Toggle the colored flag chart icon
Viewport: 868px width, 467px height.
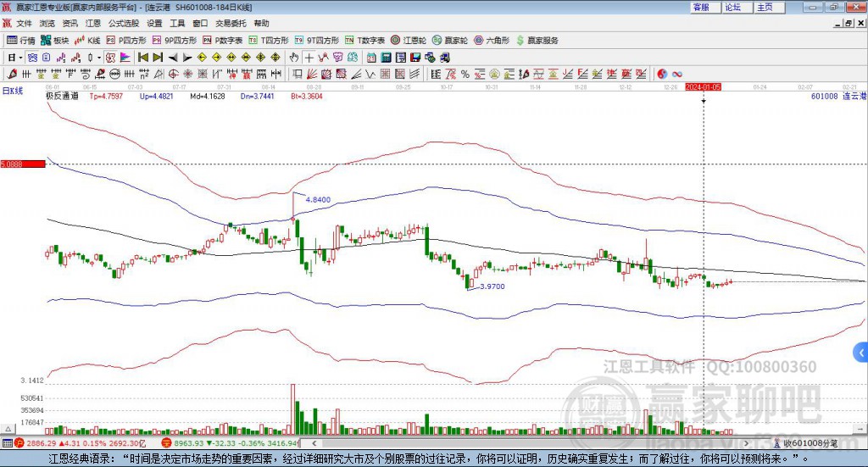coord(125,58)
